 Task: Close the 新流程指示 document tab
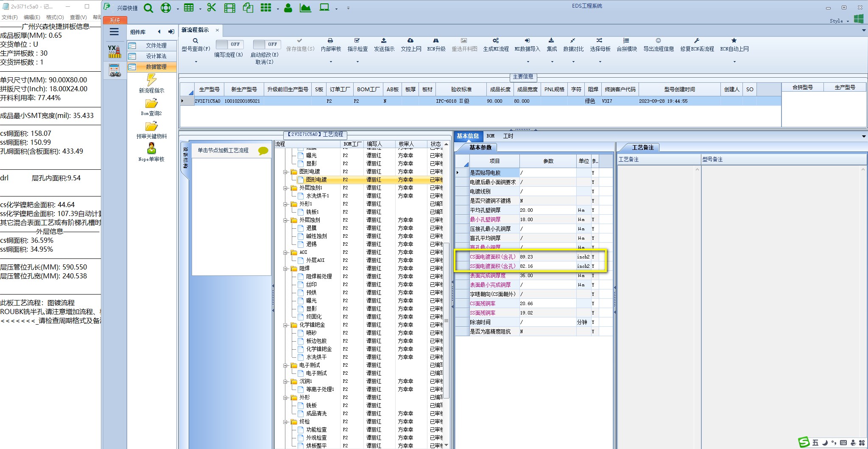tap(217, 30)
